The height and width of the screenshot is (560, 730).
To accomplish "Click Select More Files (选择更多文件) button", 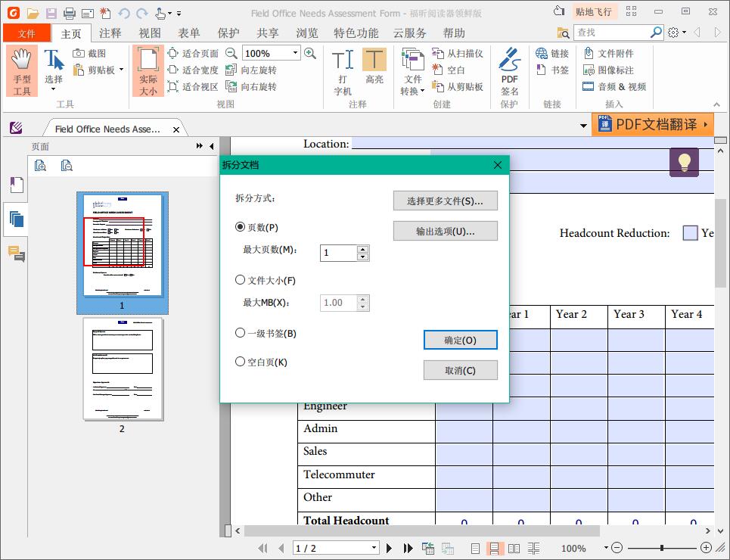I will click(445, 201).
